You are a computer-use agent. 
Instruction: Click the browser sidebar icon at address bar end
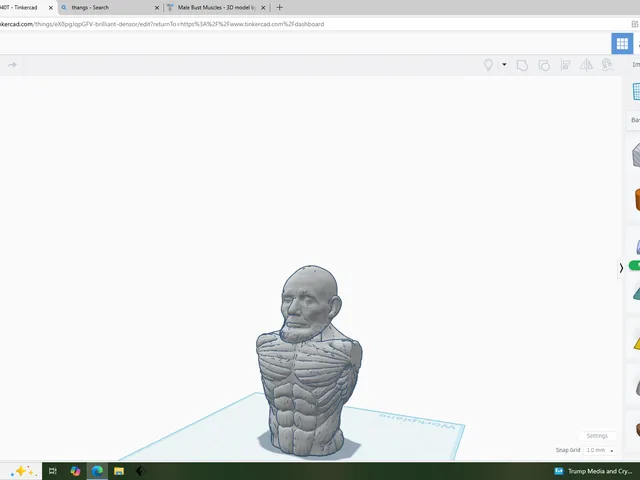click(x=635, y=24)
